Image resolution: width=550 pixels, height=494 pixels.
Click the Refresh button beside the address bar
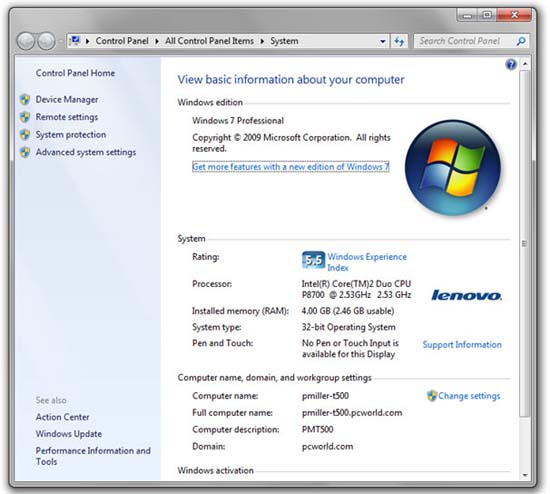(x=399, y=41)
